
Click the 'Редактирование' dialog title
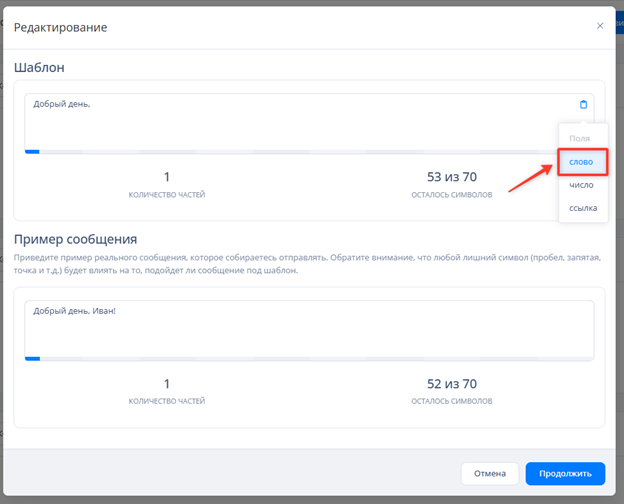coord(60,27)
